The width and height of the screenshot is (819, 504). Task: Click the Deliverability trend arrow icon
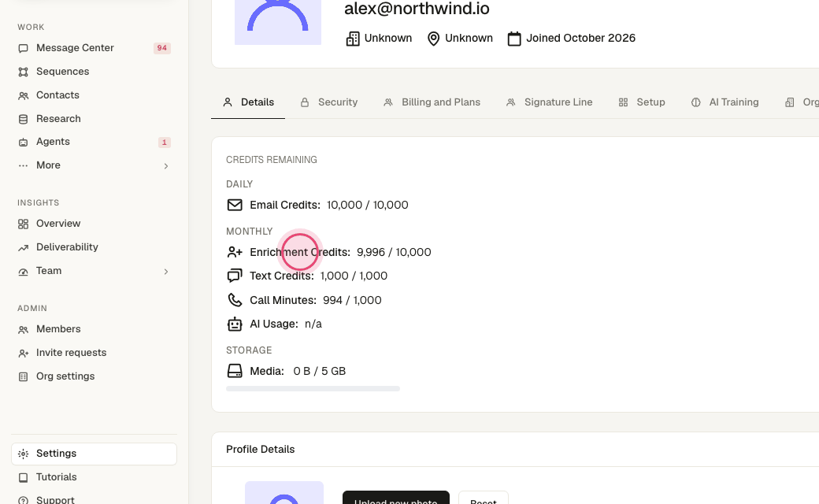(23, 247)
